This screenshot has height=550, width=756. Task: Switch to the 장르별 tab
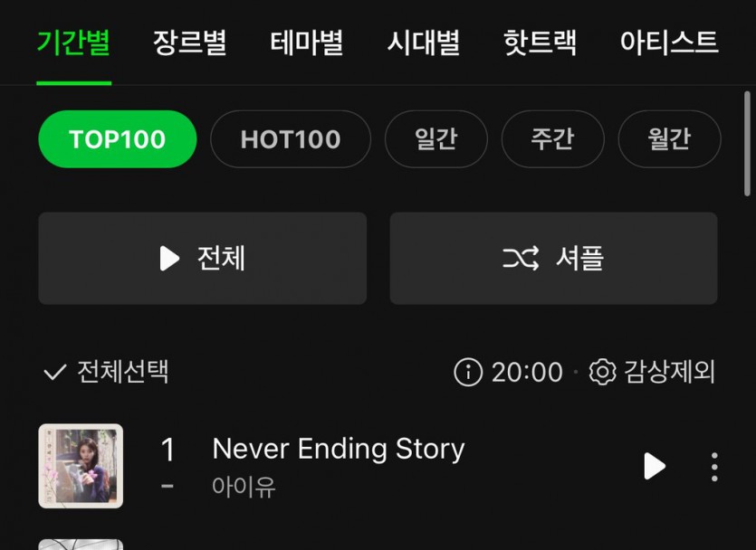pos(189,43)
